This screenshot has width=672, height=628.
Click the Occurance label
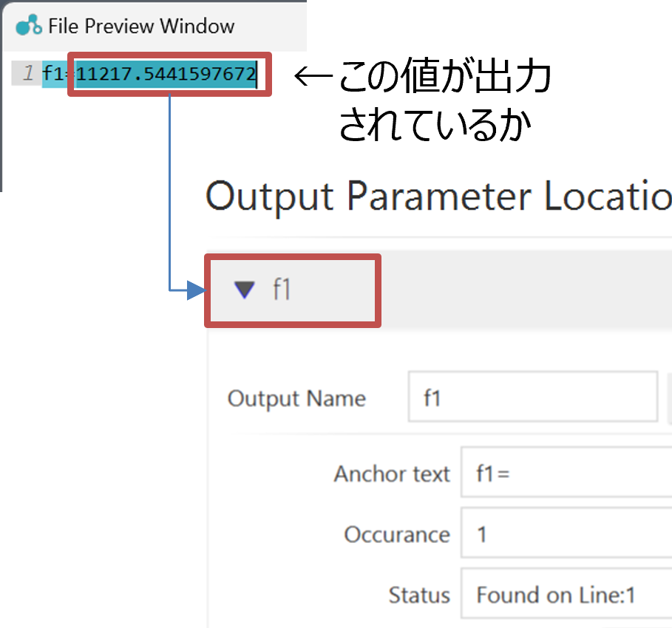click(396, 534)
